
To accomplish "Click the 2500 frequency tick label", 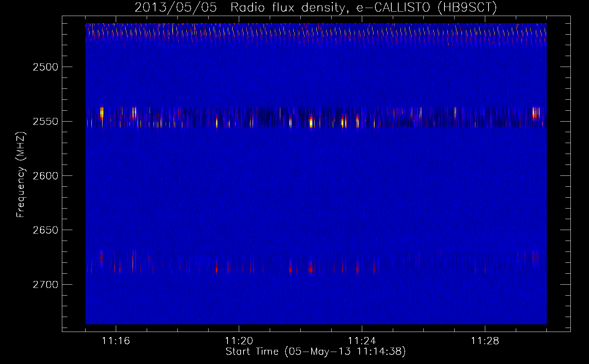I will 46,67.
